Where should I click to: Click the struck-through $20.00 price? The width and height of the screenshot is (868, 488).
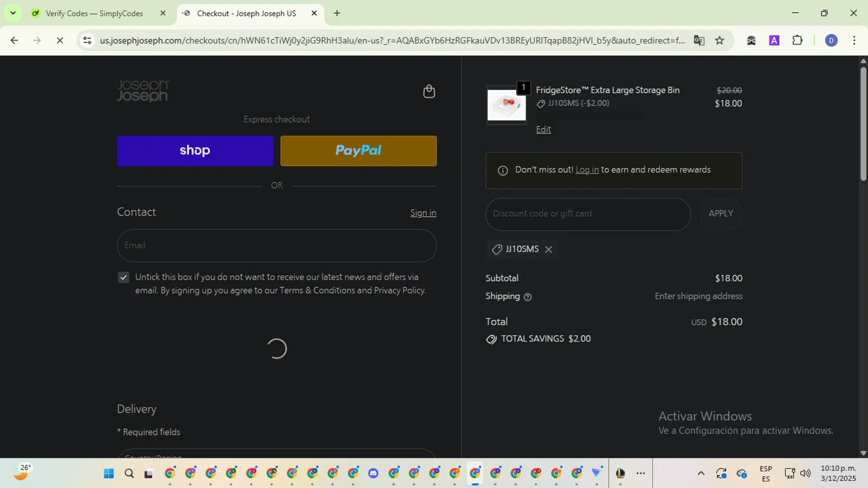pos(729,90)
